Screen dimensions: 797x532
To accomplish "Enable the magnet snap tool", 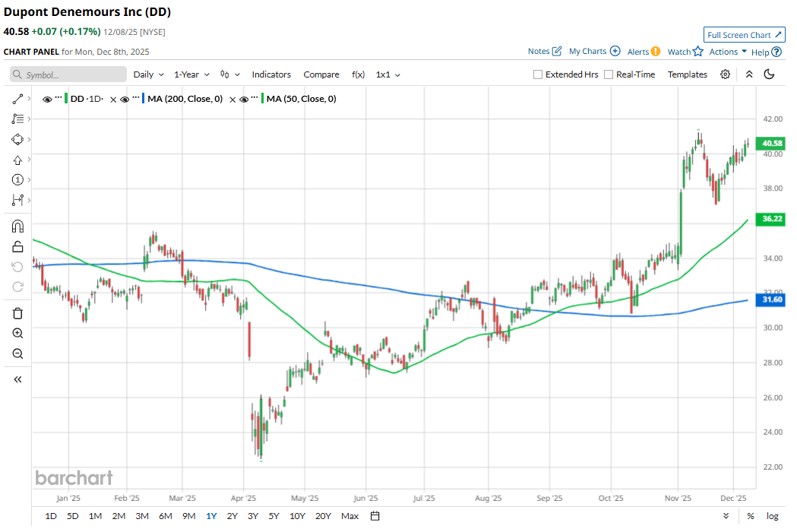I will (x=18, y=226).
